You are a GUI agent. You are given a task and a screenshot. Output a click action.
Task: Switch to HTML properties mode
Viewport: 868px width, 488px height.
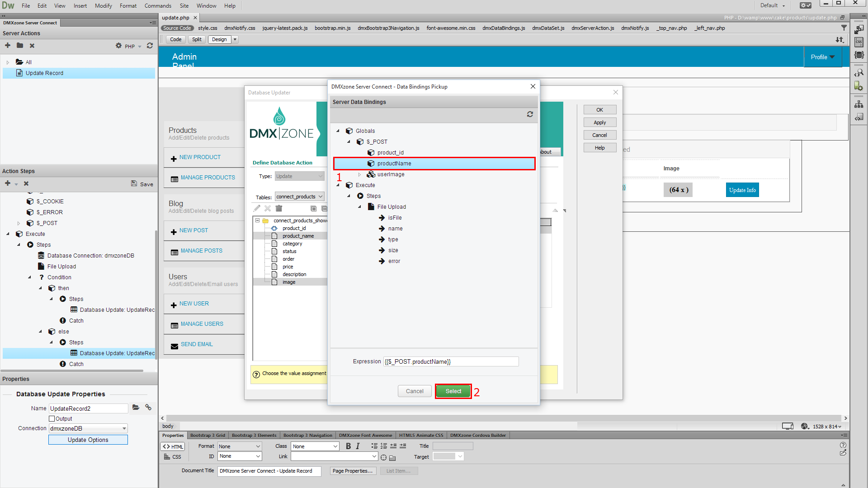[x=173, y=446]
